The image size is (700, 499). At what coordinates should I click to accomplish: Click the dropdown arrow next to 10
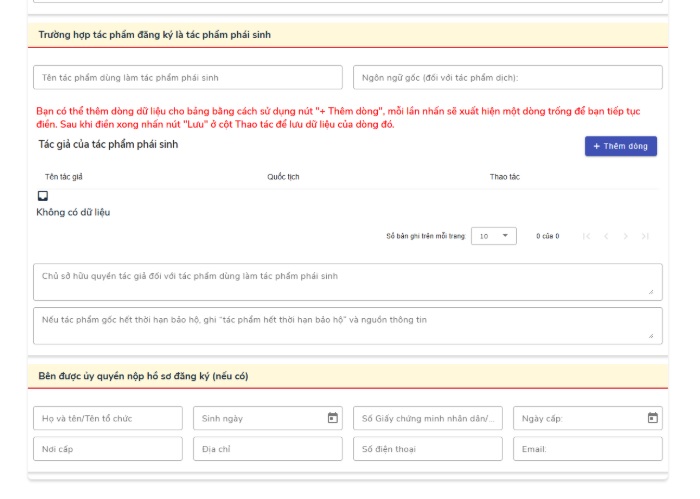[505, 236]
